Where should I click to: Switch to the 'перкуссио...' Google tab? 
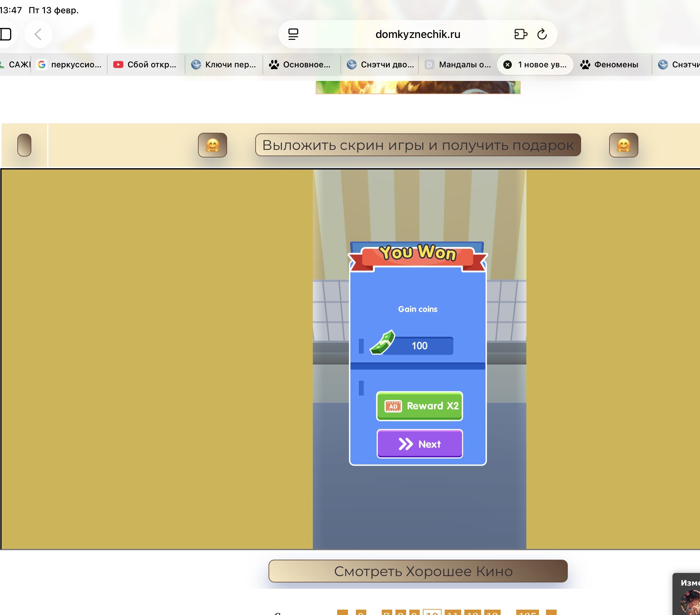pyautogui.click(x=70, y=65)
